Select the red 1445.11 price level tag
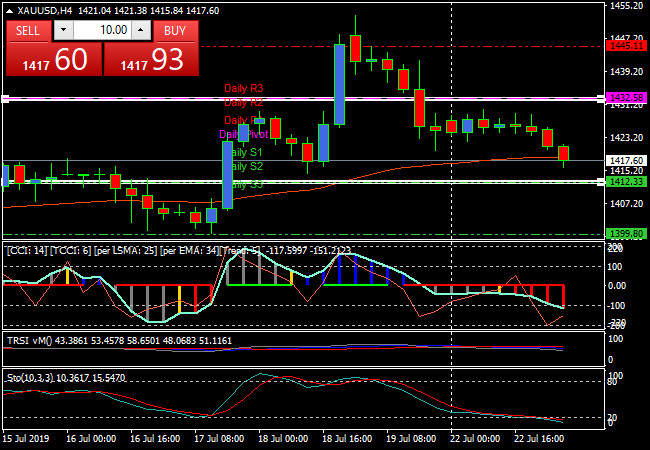650x450 pixels. tap(625, 46)
